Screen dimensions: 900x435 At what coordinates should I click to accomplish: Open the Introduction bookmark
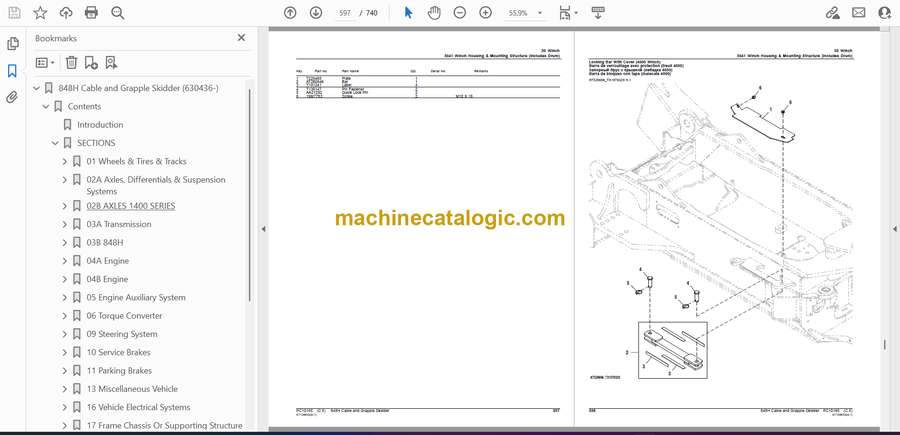(x=100, y=125)
